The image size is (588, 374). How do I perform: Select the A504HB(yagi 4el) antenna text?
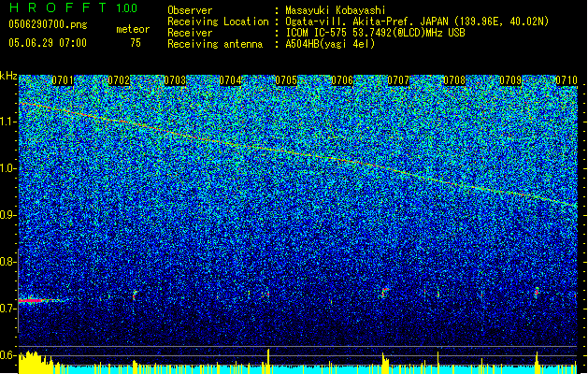330,44
